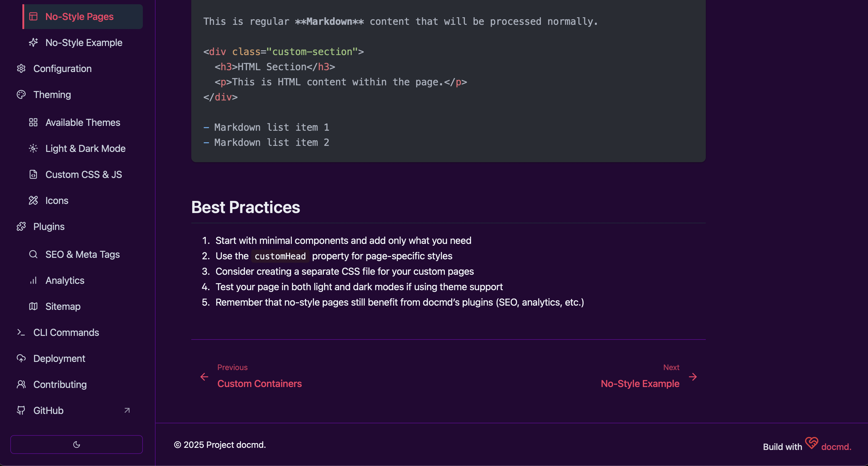Select the Icons sidebar entry

click(83, 201)
